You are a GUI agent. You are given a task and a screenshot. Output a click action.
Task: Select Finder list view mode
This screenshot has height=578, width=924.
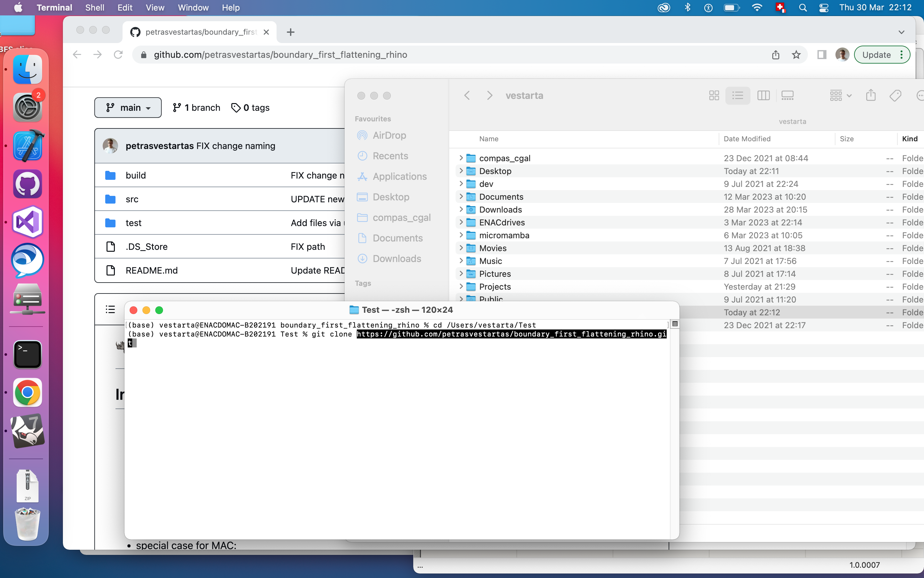[x=738, y=95]
